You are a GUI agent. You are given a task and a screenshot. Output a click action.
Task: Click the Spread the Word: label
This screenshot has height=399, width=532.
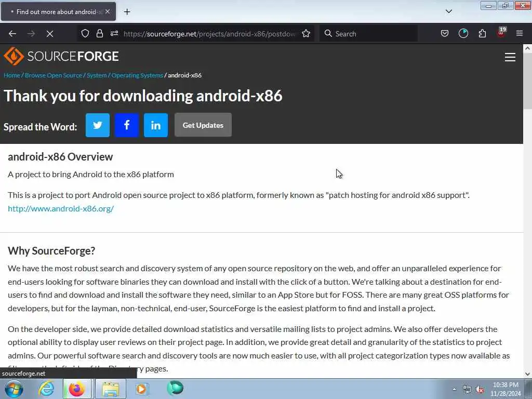pyautogui.click(x=40, y=127)
